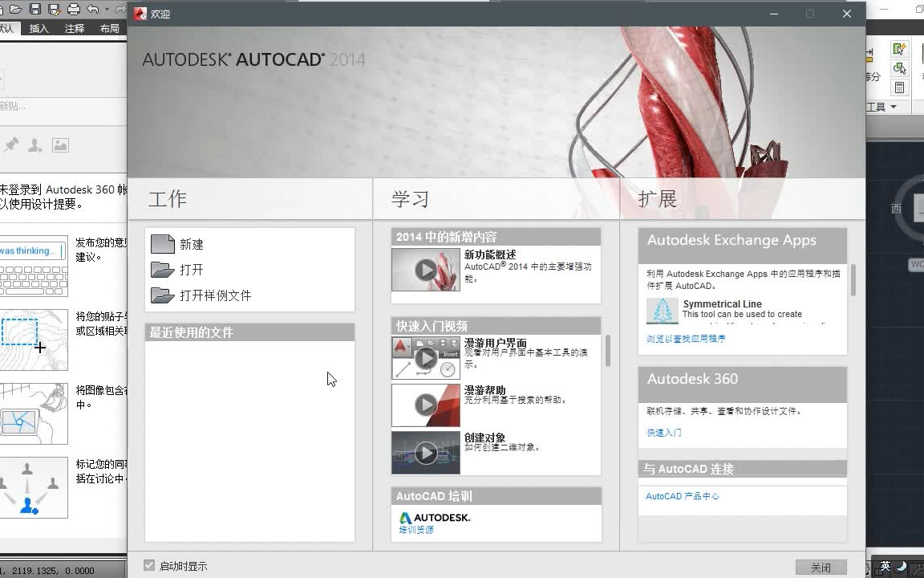Viewport: 924px width, 578px height.
Task: Open the AutoCAD 产品中心 link
Action: pyautogui.click(x=683, y=496)
